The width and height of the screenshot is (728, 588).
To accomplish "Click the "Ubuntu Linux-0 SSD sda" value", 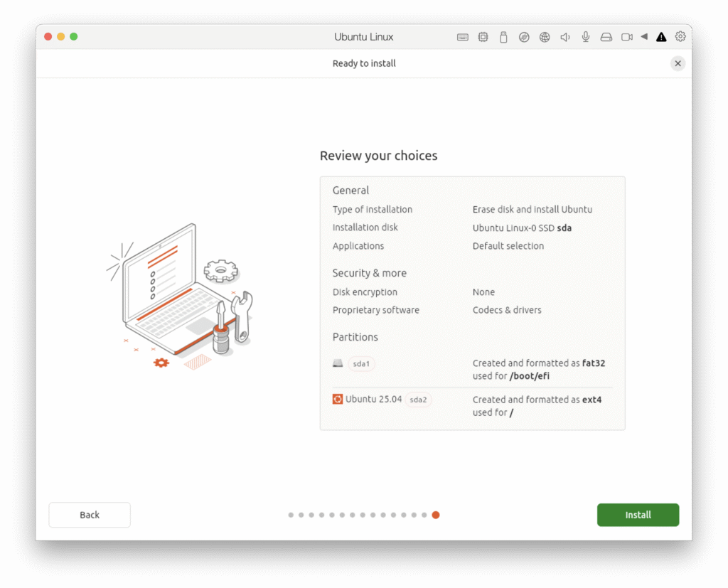I will pos(522,228).
